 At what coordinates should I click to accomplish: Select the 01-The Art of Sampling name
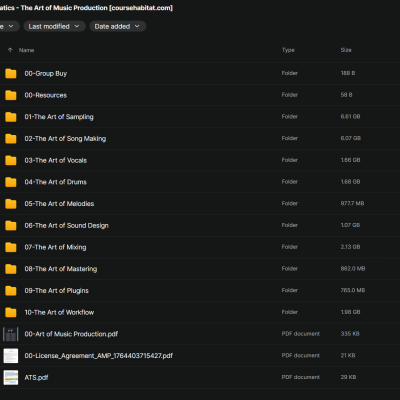(x=59, y=117)
